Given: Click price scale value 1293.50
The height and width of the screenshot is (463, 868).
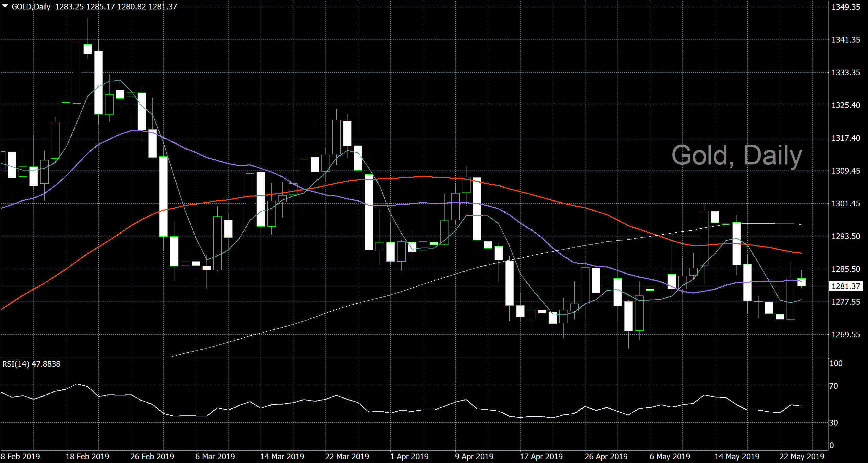Looking at the screenshot, I should pyautogui.click(x=846, y=236).
